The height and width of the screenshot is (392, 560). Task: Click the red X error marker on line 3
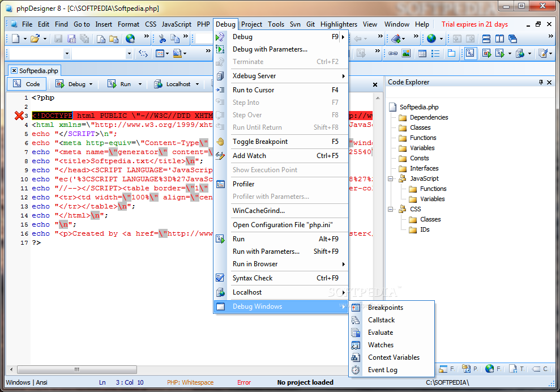19,116
